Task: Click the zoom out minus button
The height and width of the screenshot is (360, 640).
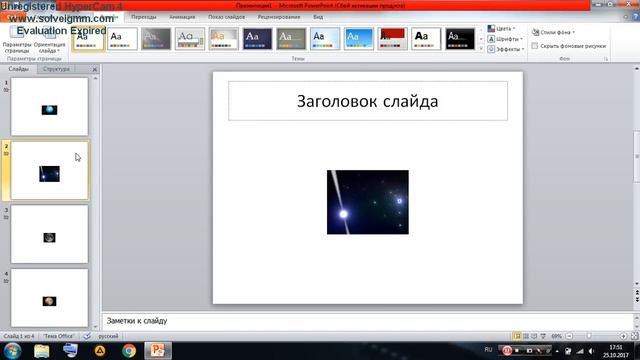Action: 569,336
